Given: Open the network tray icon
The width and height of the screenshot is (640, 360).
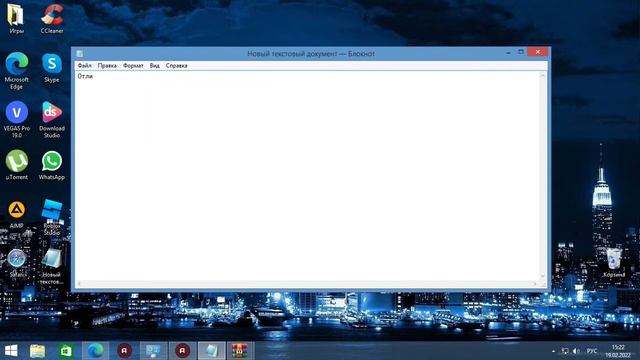Looking at the screenshot, I should [x=565, y=351].
